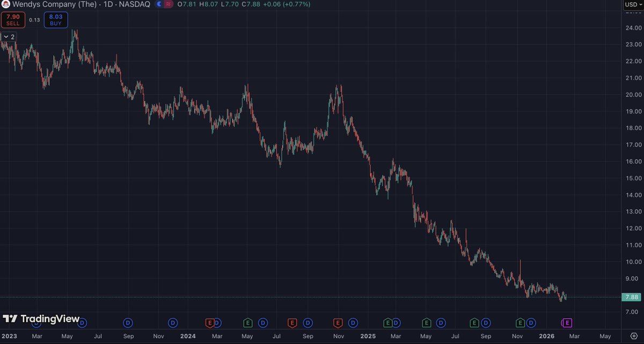Expand the collapsed indicators legend labeled 2

click(9, 36)
